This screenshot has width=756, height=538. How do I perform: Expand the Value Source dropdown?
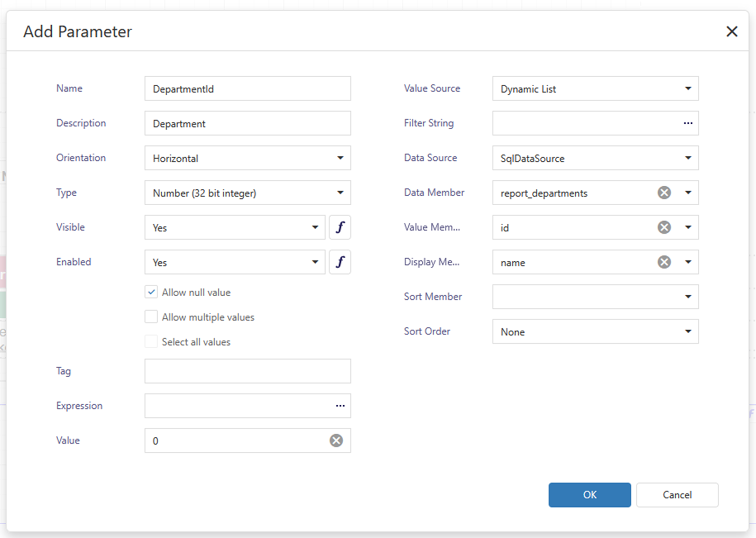click(688, 89)
